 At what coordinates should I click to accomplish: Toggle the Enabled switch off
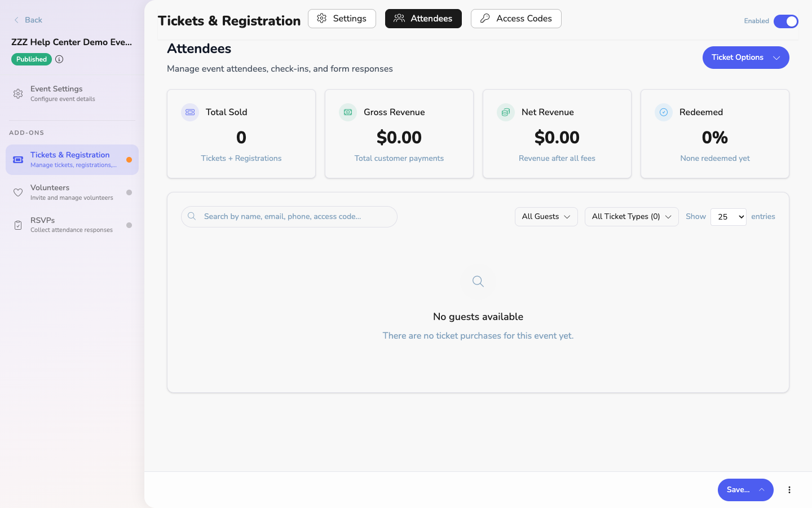click(x=786, y=21)
